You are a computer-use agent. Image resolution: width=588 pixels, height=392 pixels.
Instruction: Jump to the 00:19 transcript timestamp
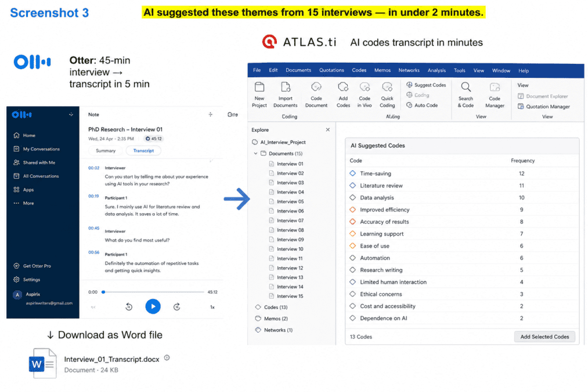tap(94, 196)
